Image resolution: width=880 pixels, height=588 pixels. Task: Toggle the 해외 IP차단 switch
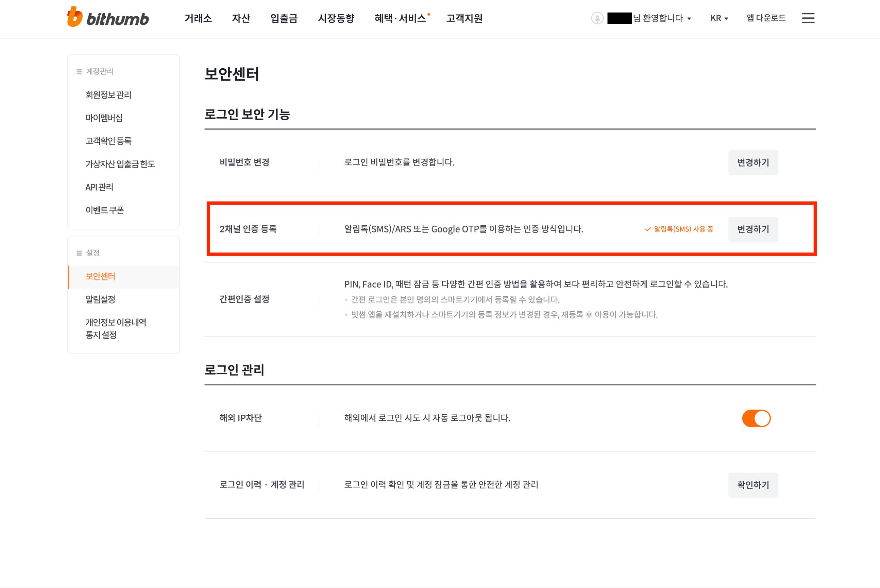coord(756,418)
